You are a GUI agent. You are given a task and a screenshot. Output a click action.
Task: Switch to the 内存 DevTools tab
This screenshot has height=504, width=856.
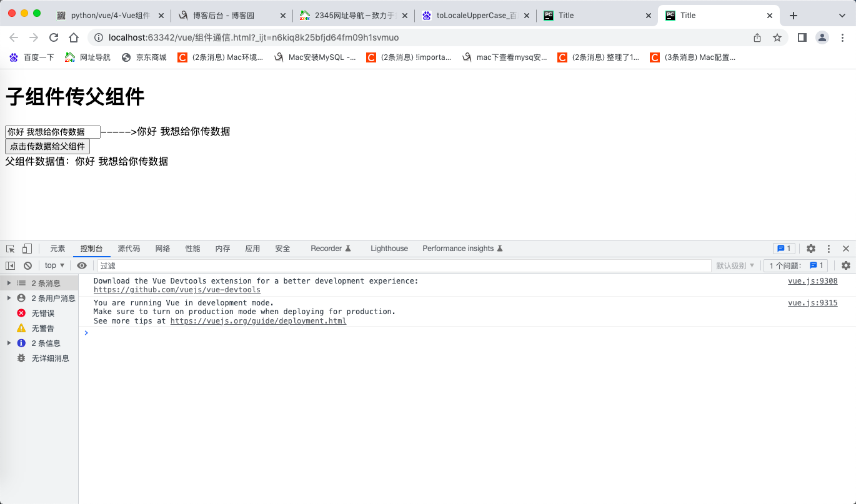coord(222,249)
